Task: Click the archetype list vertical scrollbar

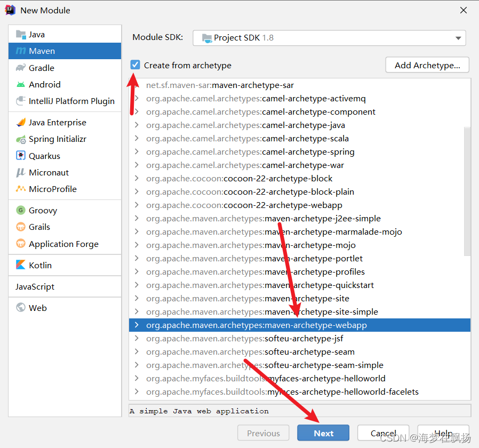Action: [x=467, y=191]
